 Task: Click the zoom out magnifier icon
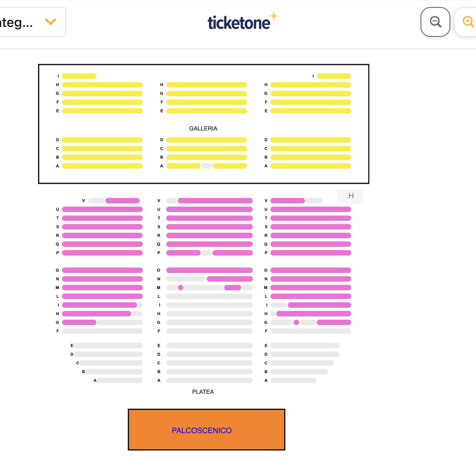[435, 22]
